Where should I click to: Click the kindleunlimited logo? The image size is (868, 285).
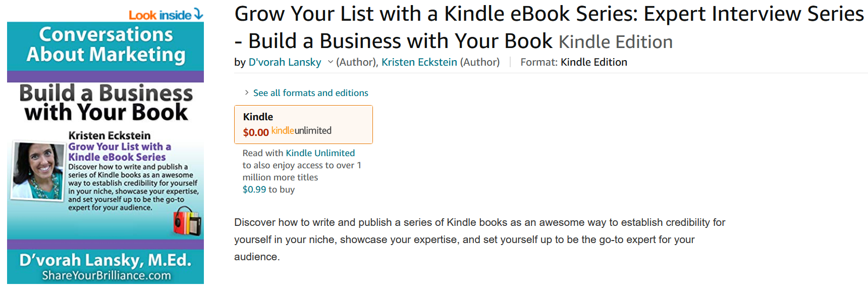(301, 131)
